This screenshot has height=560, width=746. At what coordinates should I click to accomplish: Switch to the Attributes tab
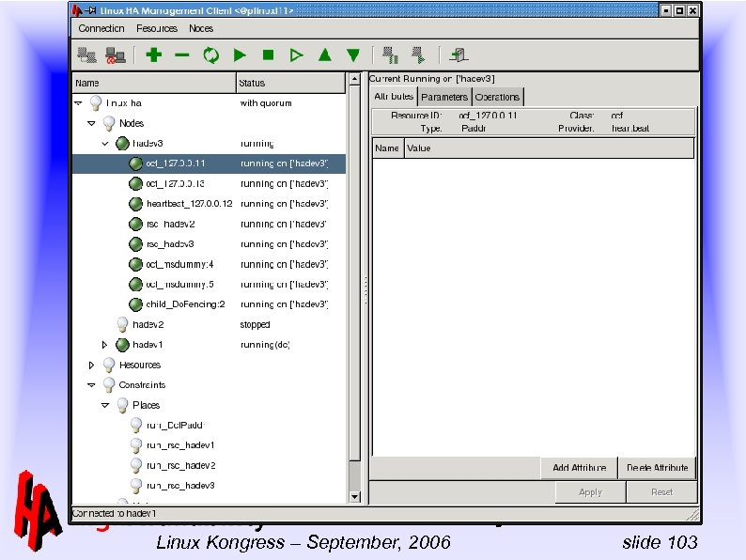coord(394,96)
